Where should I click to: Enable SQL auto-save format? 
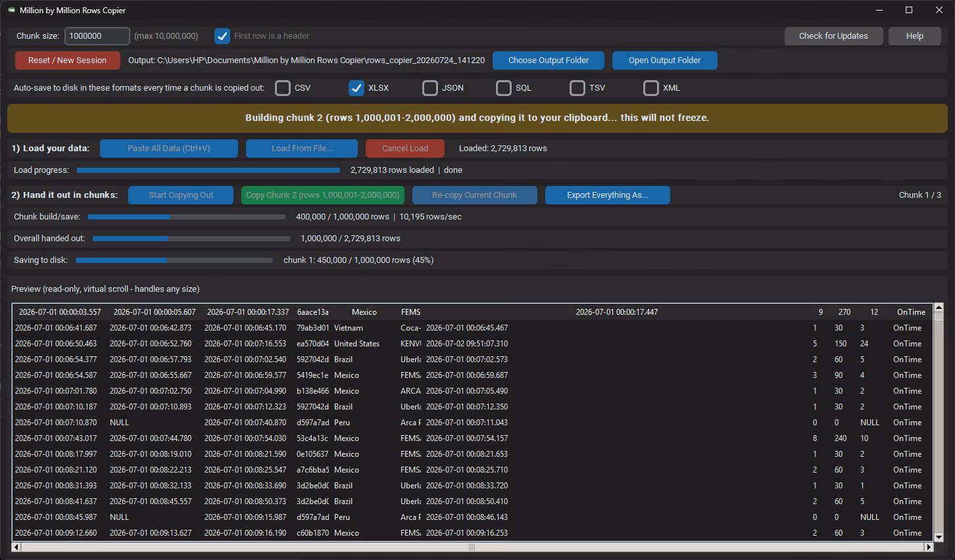tap(504, 88)
